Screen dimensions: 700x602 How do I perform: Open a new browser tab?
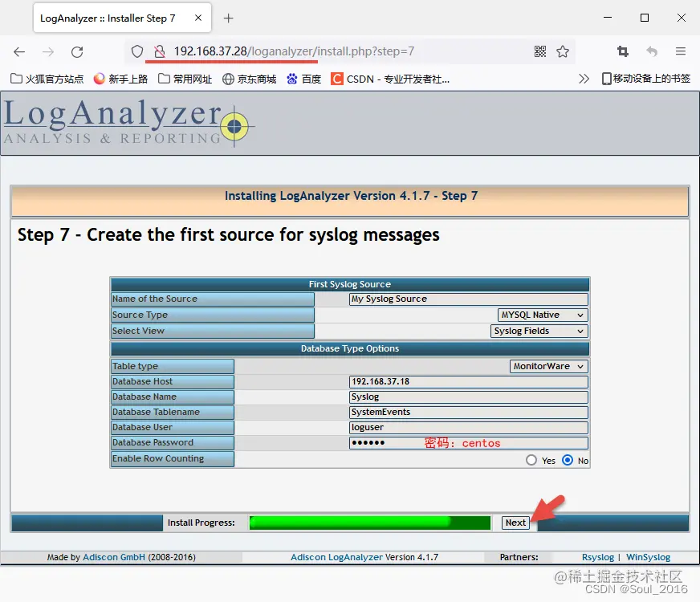228,18
